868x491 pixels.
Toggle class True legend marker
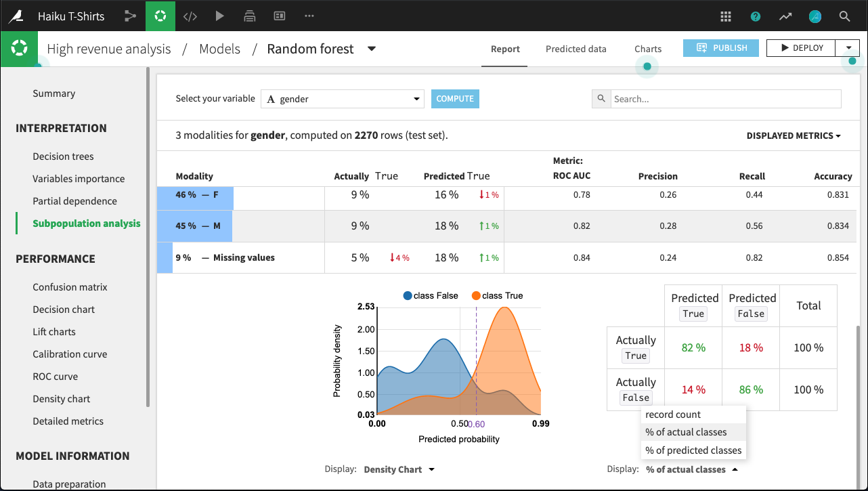click(476, 295)
